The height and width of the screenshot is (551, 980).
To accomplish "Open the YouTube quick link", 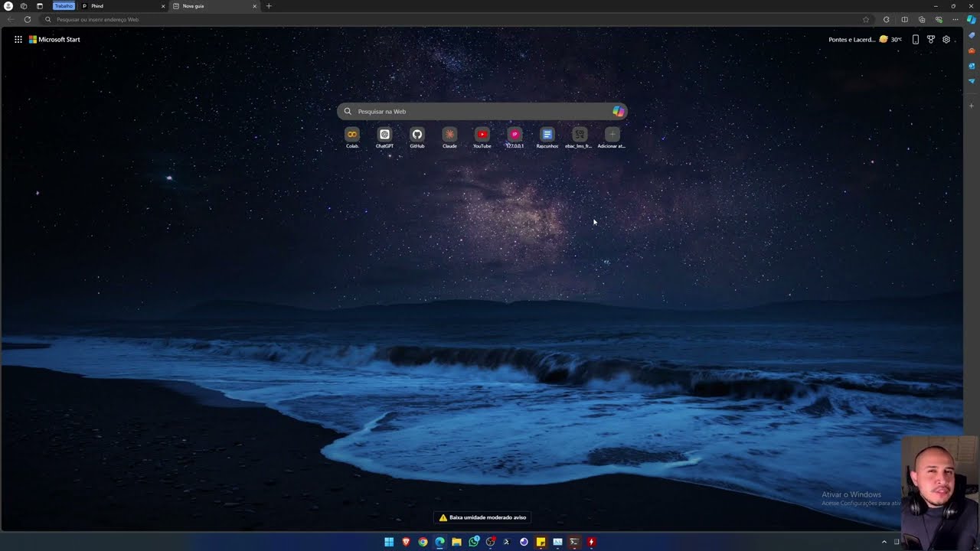I will tap(482, 138).
